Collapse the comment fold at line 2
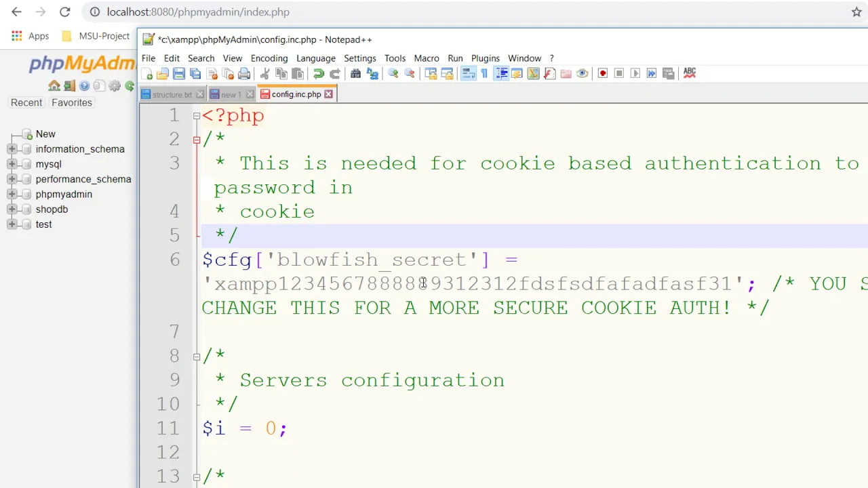Viewport: 868px width, 488px height. point(197,140)
